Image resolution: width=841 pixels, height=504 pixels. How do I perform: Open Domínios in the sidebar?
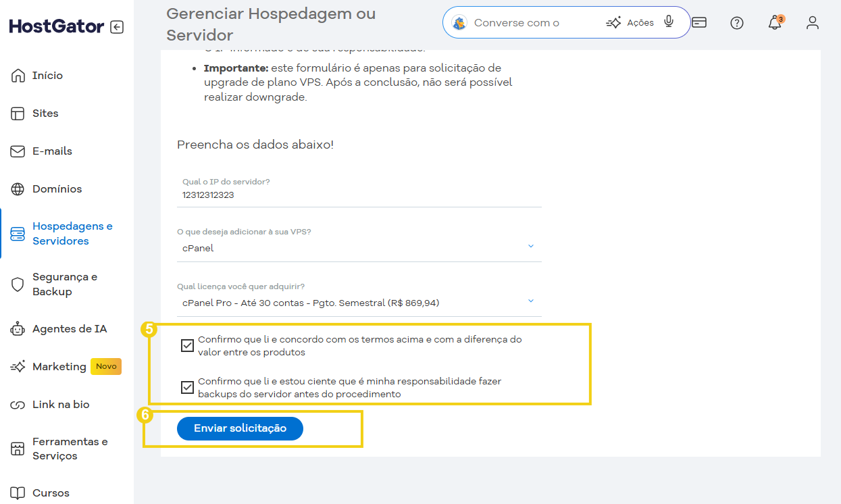click(x=57, y=189)
